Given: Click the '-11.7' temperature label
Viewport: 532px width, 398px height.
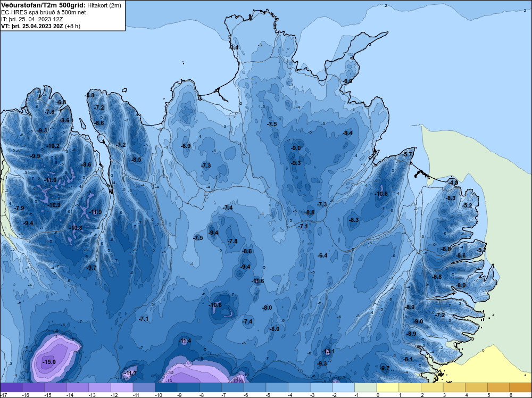Looking at the screenshot, I should (130, 373).
